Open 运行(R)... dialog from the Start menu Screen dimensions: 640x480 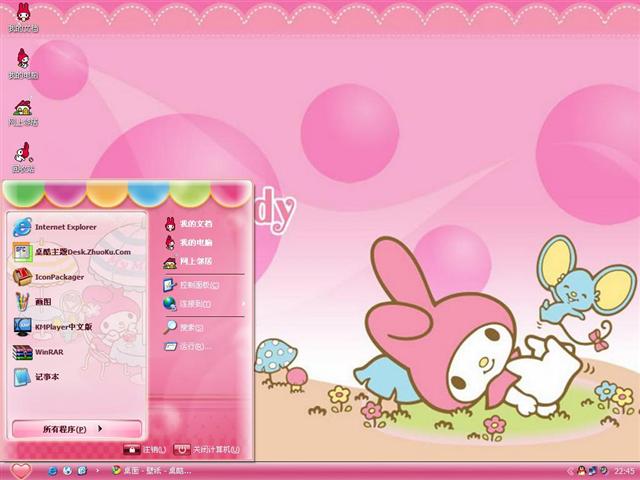(195, 347)
